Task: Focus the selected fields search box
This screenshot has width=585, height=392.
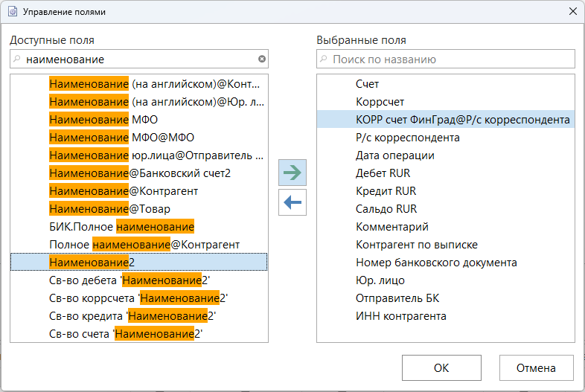Action: click(450, 59)
